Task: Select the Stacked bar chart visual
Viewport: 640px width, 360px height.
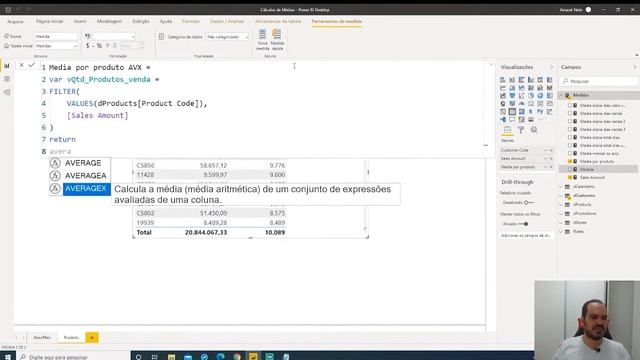Action: [503, 80]
